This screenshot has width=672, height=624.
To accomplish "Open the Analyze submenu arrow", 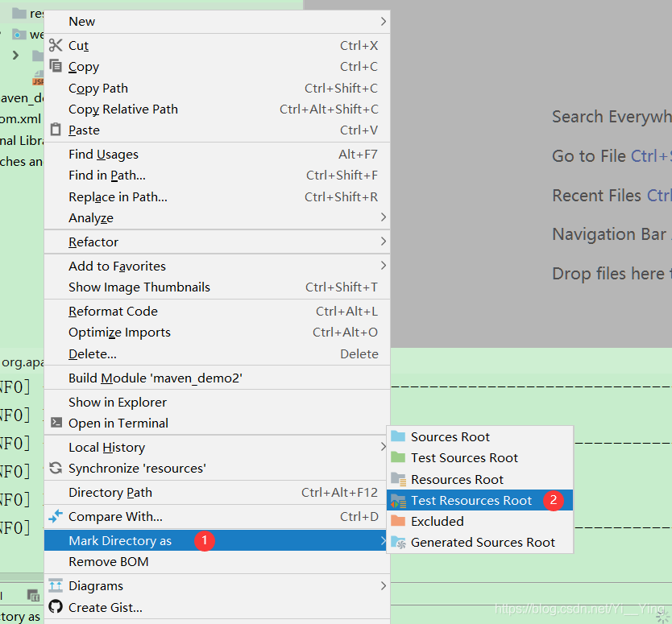I will (x=384, y=217).
